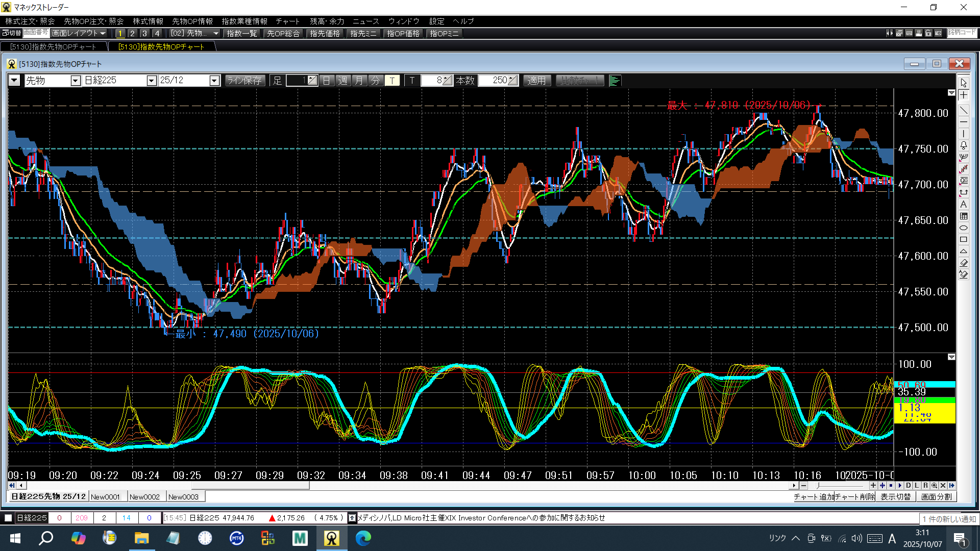Open Microsoft Edge from the taskbar
This screenshot has width=980, height=551.
tap(363, 538)
